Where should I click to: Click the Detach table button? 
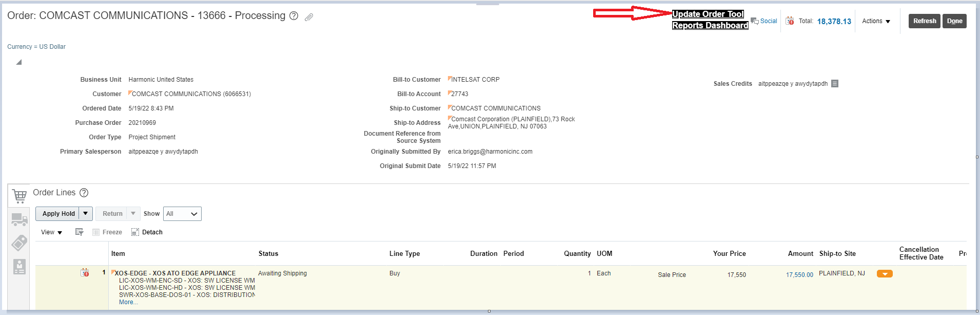pyautogui.click(x=147, y=232)
